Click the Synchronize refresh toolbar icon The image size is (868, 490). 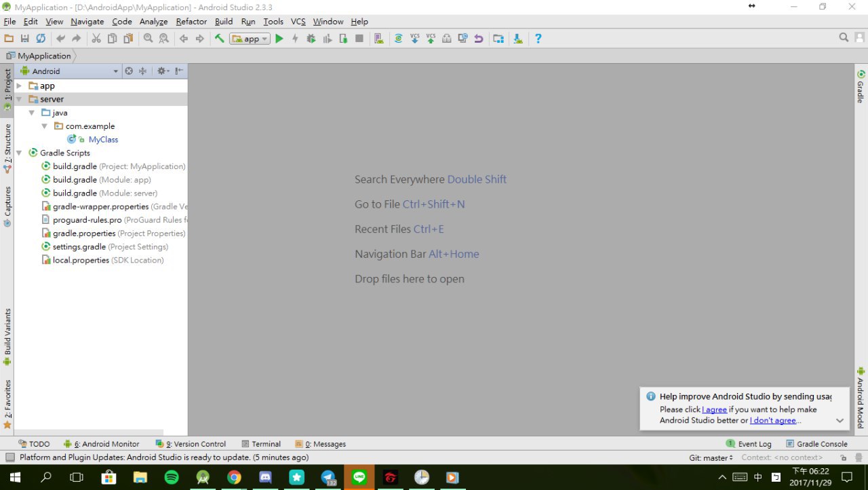(41, 39)
